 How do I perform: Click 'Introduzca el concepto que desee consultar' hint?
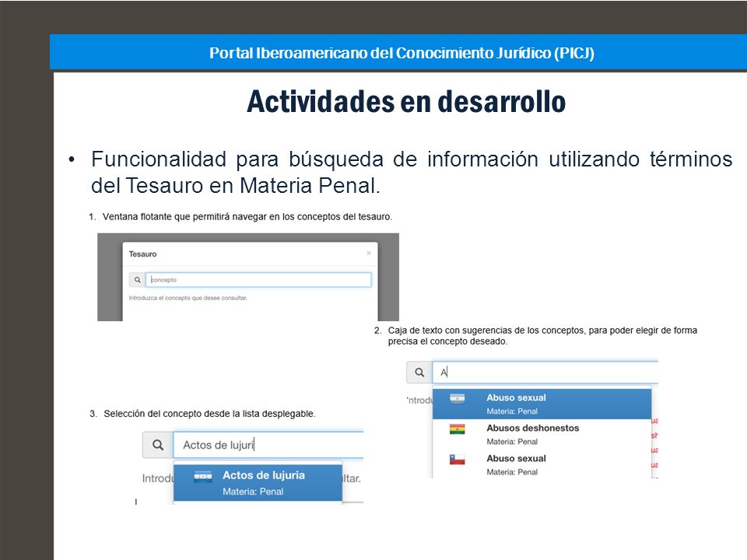point(188,298)
